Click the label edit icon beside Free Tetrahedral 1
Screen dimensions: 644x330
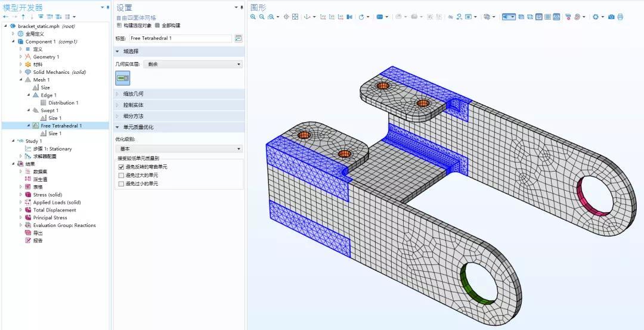coord(238,38)
